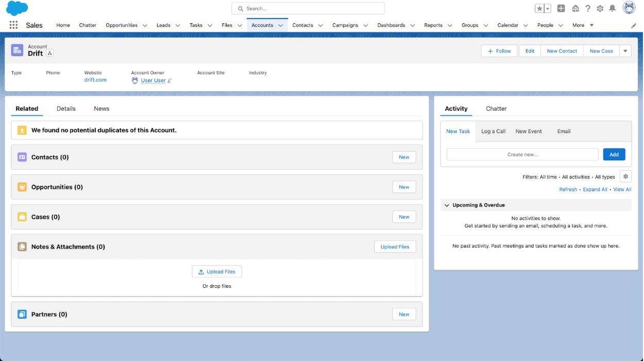Click the Contacts related list icon
This screenshot has height=361, width=644.
22,157
